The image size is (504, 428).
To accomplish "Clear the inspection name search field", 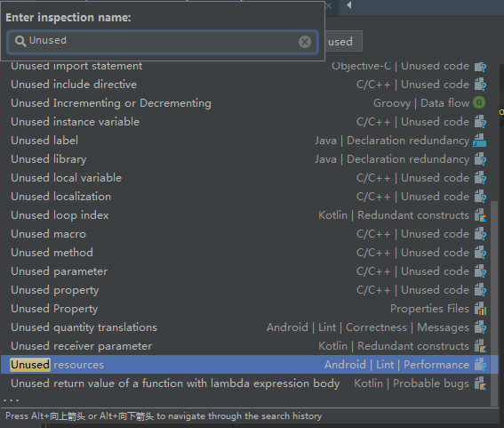I will click(304, 42).
